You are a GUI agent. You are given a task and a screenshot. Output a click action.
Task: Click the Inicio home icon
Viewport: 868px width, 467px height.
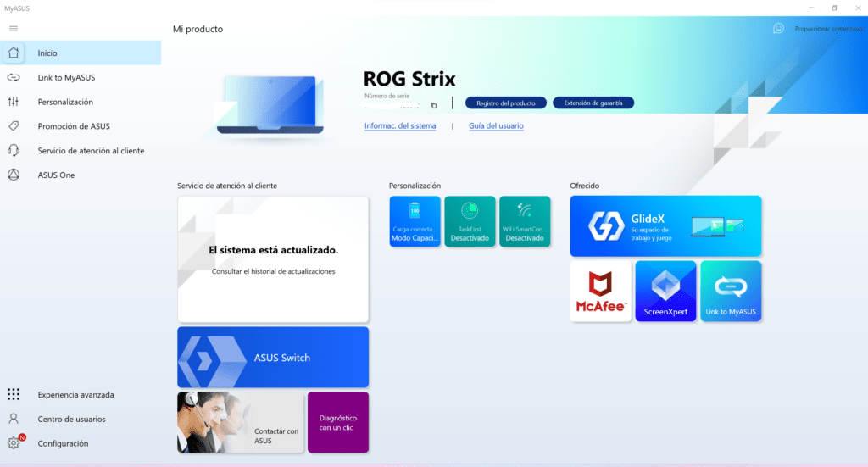click(x=14, y=53)
